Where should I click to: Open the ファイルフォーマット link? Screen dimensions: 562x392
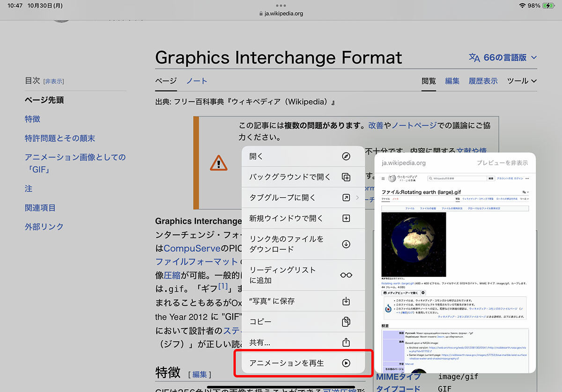coord(197,261)
